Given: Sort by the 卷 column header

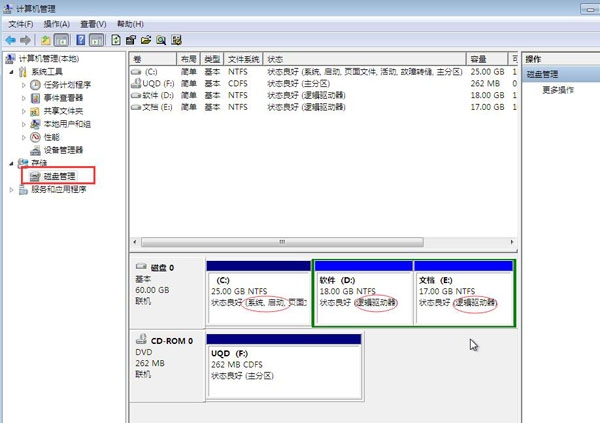Looking at the screenshot, I should [153, 59].
